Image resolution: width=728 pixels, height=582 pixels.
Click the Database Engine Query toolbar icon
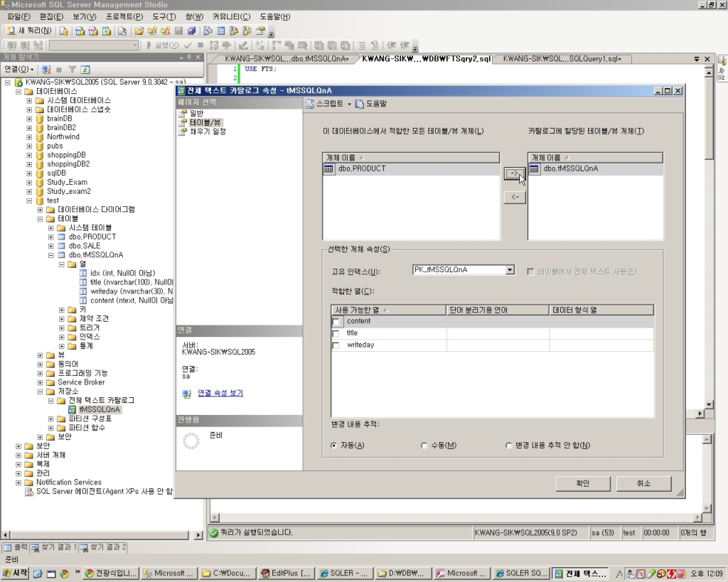63,31
